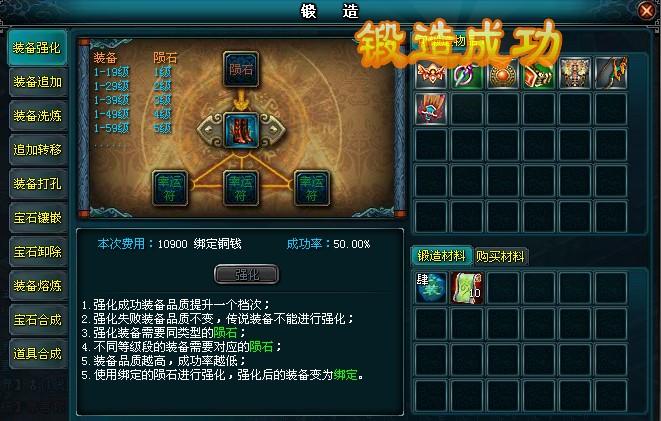Select the feathered headdress item in second row
Screen dimensions: 661x421
pos(431,109)
